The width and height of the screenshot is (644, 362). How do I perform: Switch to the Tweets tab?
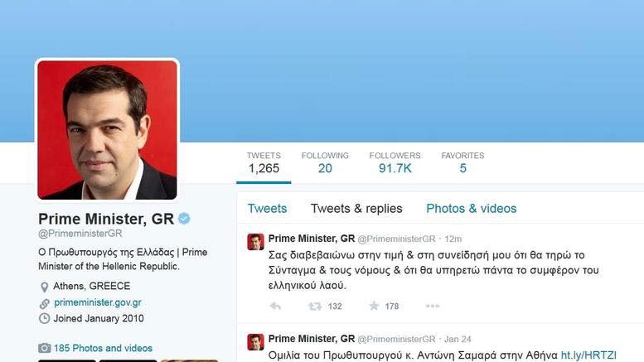[267, 209]
